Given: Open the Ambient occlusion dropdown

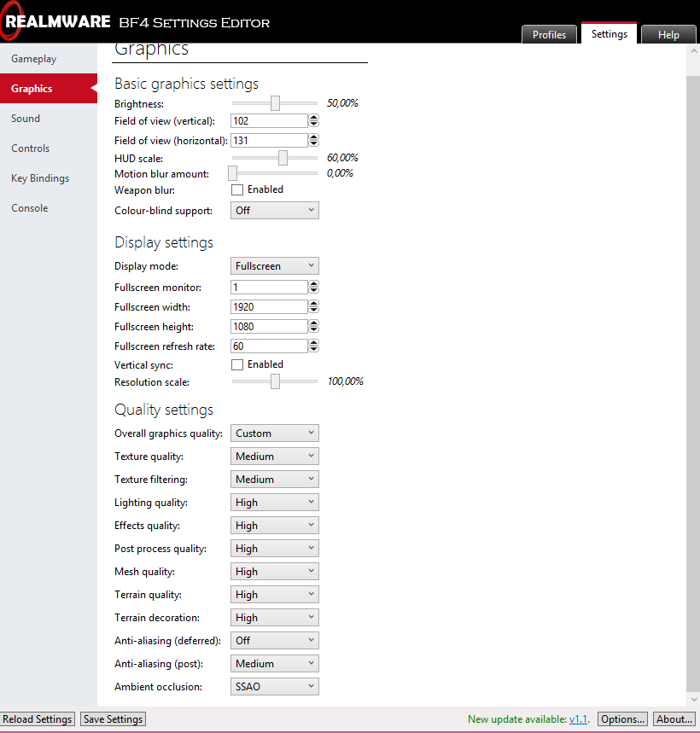Looking at the screenshot, I should pos(275,687).
